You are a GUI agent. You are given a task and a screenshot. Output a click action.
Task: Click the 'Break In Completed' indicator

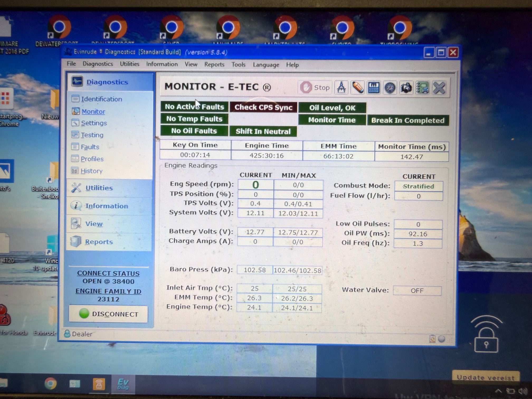tap(408, 120)
